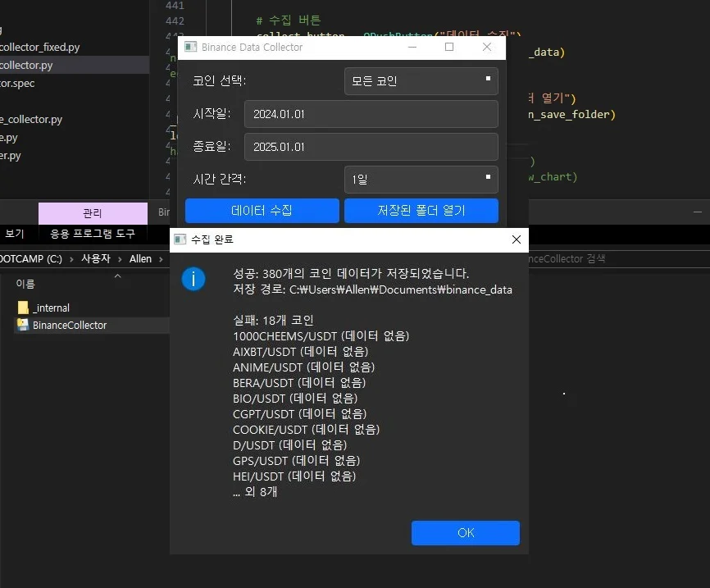Click the 데이터 수집 button
The height and width of the screenshot is (588, 710).
click(262, 211)
